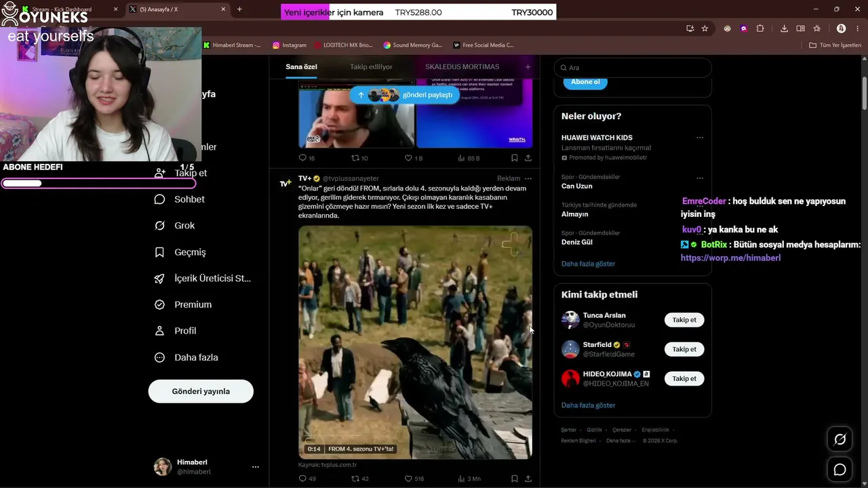The width and height of the screenshot is (868, 488).
Task: Open the browser extensions puzzle icon
Action: tap(760, 28)
